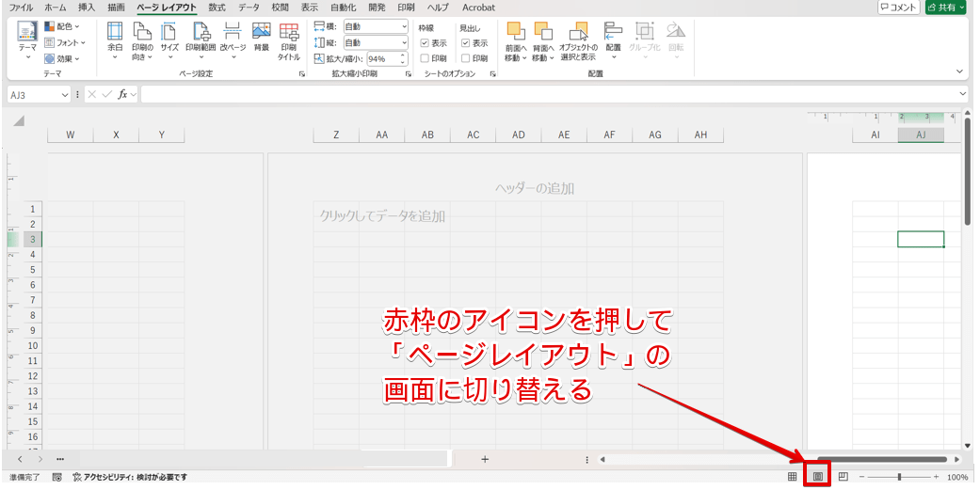The height and width of the screenshot is (490, 980).
Task: Expand the Name Box dropdown arrow
Action: [65, 95]
